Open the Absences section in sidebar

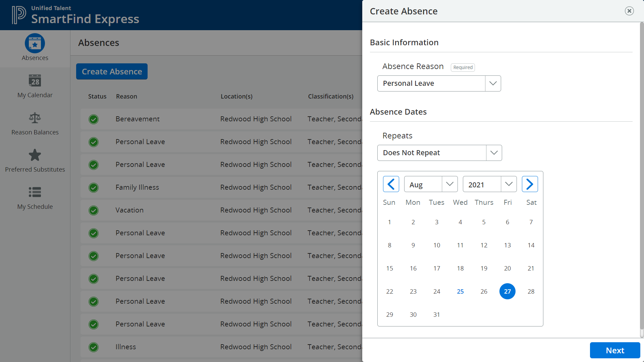(x=35, y=48)
